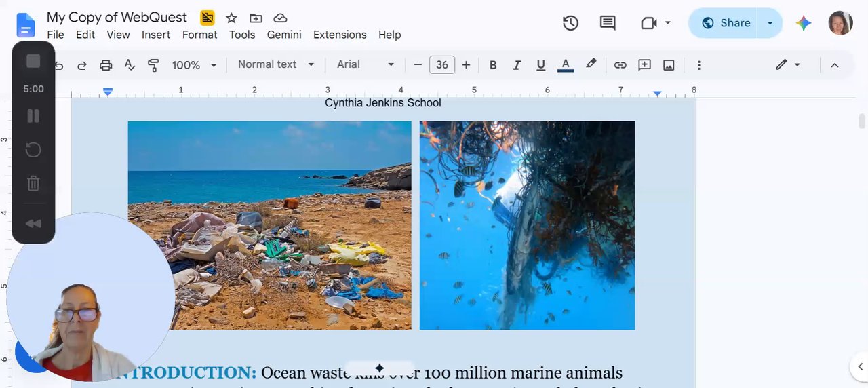Open the Arial font dropdown
Image resolution: width=868 pixels, height=388 pixels.
[x=366, y=64]
